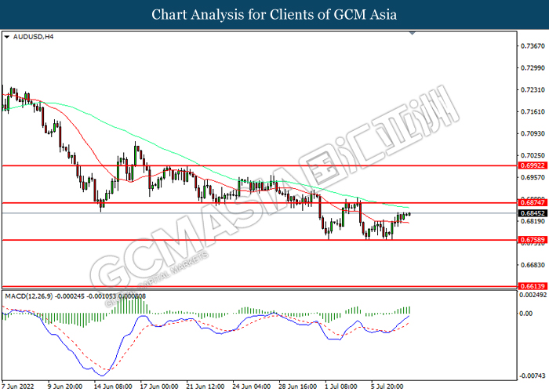Click the current price label 0.68452

pyautogui.click(x=533, y=213)
